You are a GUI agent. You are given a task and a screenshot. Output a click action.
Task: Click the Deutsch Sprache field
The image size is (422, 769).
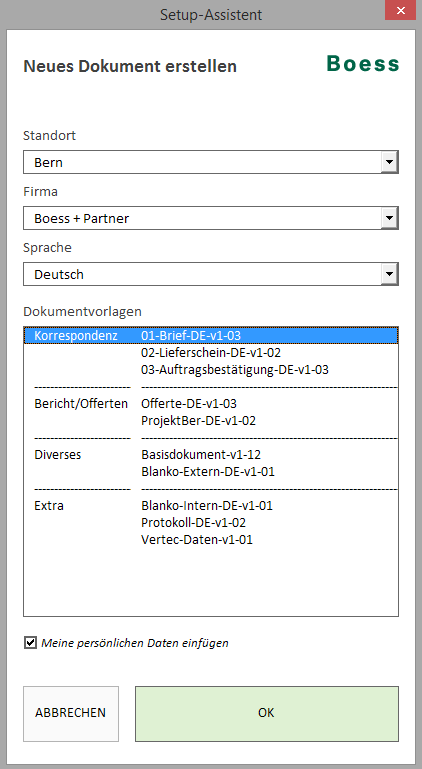click(x=202, y=274)
